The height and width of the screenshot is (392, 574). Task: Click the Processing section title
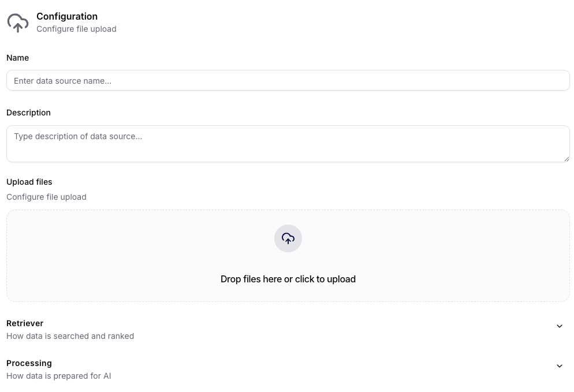pos(29,363)
